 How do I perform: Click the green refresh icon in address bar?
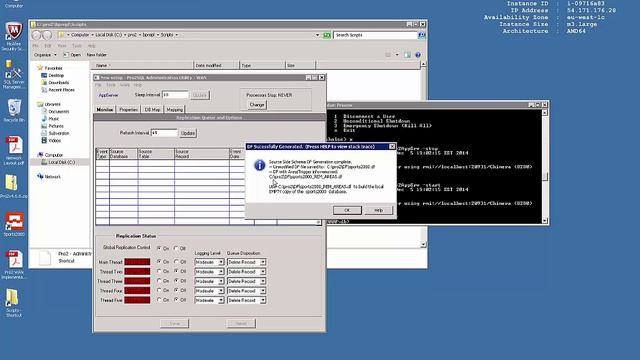327,36
